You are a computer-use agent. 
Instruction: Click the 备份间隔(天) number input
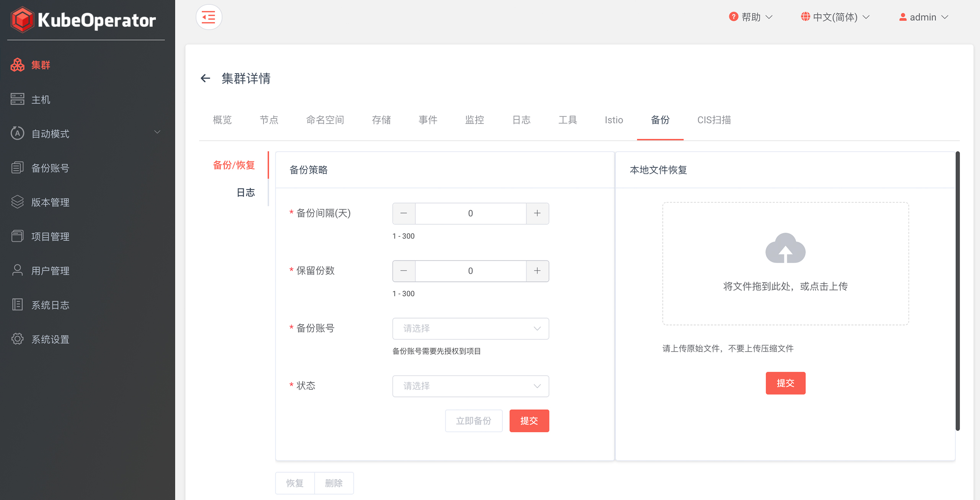click(470, 213)
